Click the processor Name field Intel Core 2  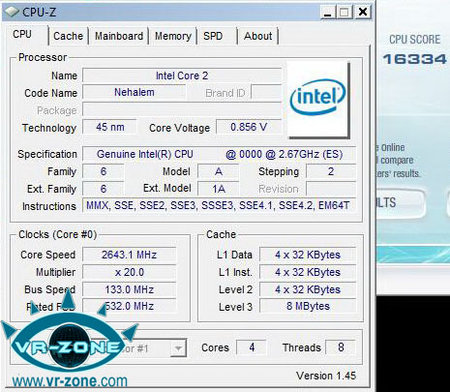182,76
